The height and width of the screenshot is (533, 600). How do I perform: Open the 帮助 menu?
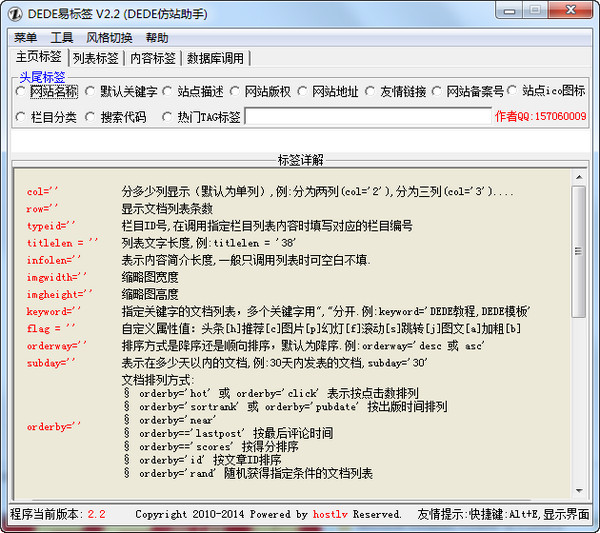pyautogui.click(x=157, y=37)
